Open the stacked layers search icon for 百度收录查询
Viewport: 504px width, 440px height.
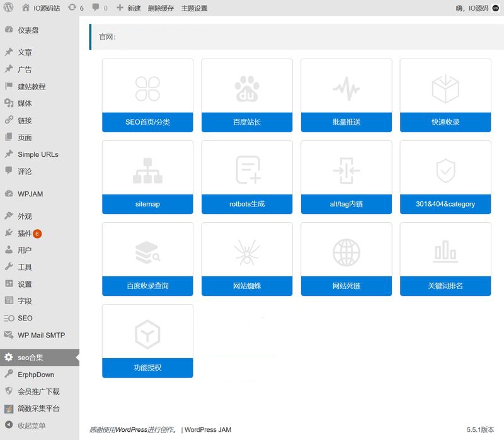pos(147,252)
